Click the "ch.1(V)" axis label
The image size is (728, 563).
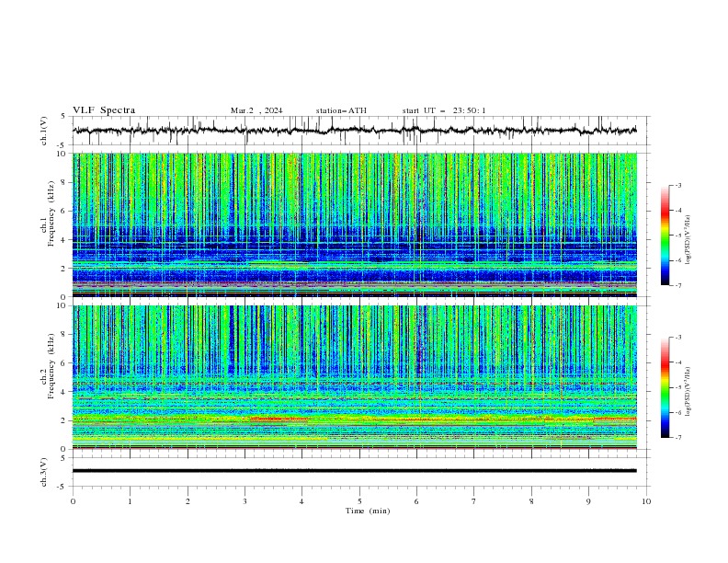44,131
